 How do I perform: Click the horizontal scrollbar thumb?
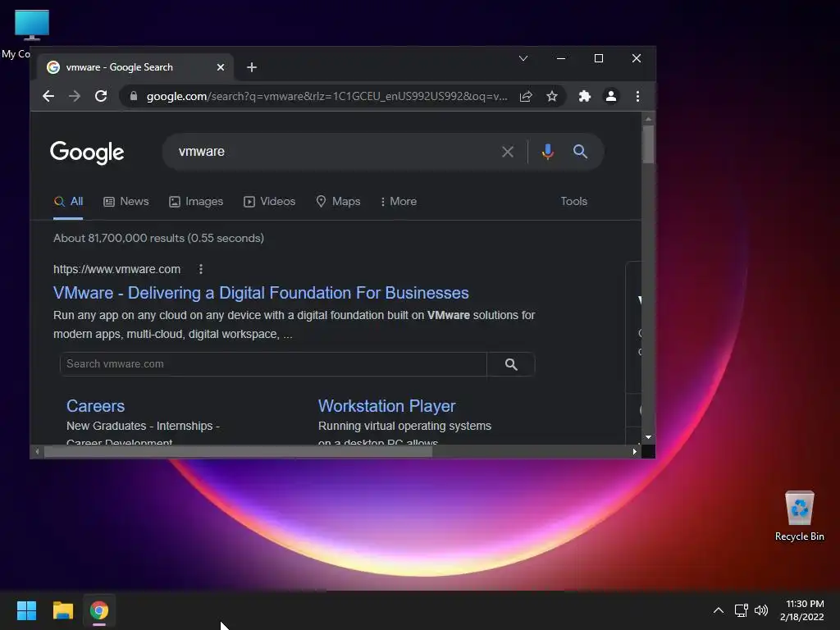[x=238, y=452]
